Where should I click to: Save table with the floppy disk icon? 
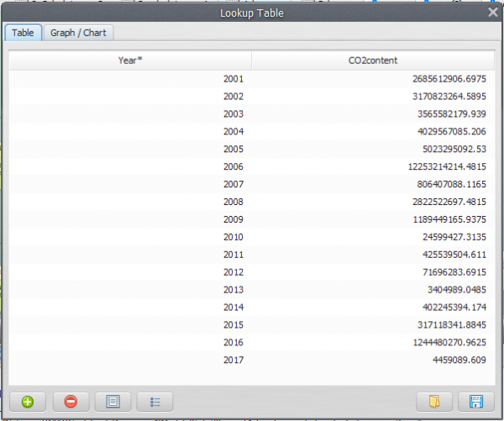point(476,402)
